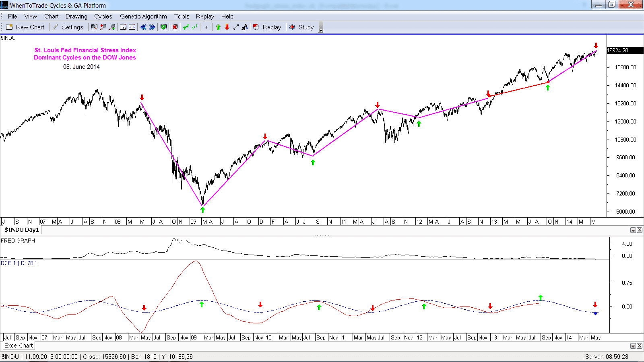The width and height of the screenshot is (644, 362).
Task: Click the Server time in status bar
Action: 607,356
